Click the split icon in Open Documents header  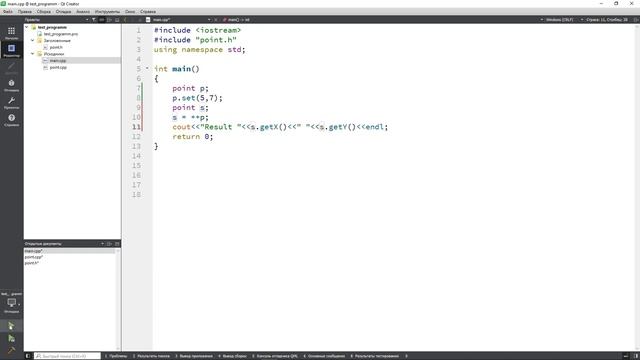(109, 244)
